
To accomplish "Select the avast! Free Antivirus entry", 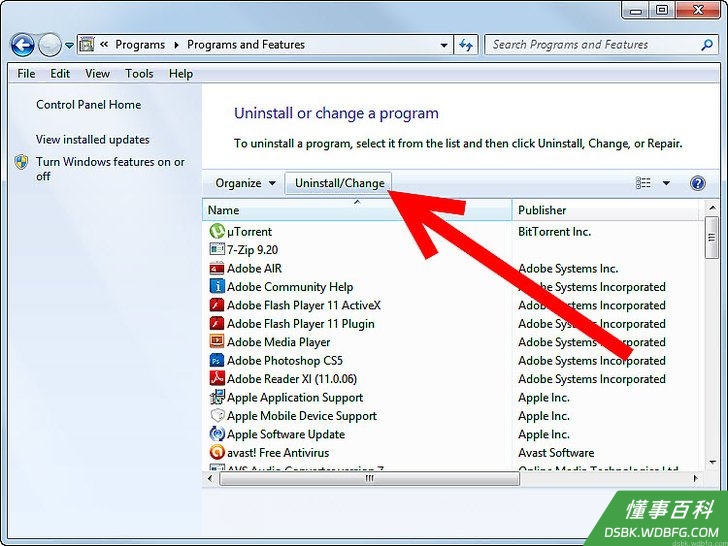I will click(x=278, y=453).
